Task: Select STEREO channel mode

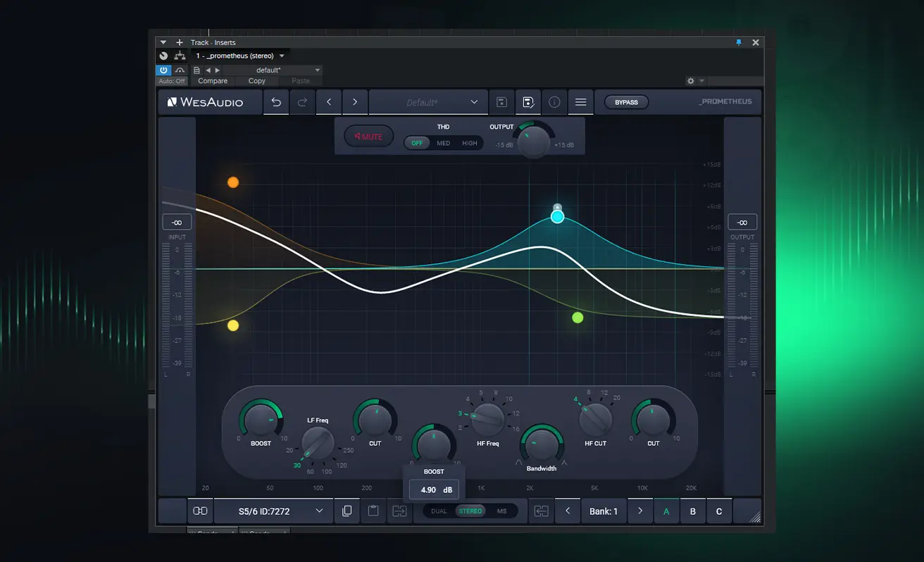Action: click(x=470, y=511)
